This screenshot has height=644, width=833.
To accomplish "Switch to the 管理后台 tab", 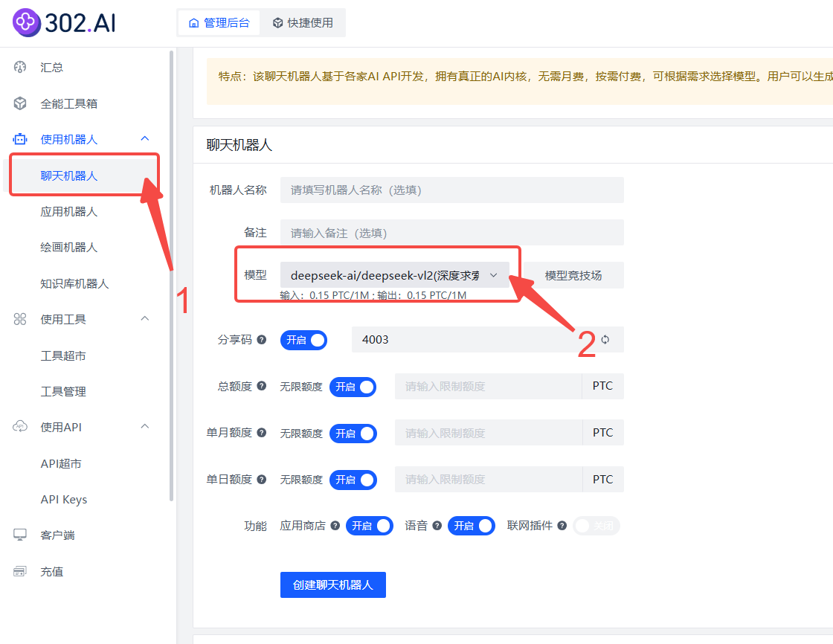I will tap(218, 22).
